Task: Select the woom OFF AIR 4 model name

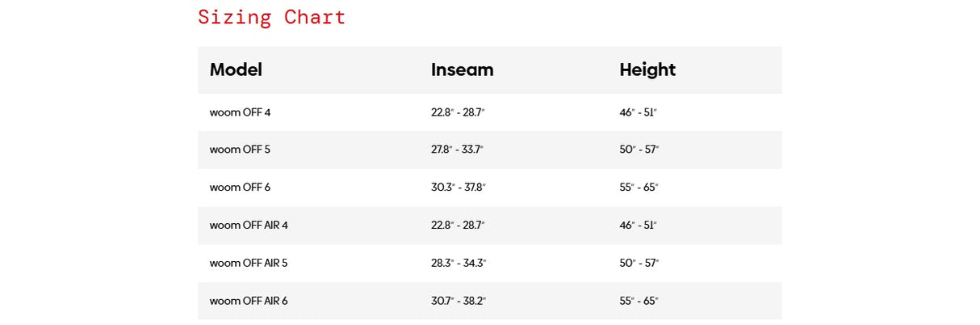Action: point(249,225)
